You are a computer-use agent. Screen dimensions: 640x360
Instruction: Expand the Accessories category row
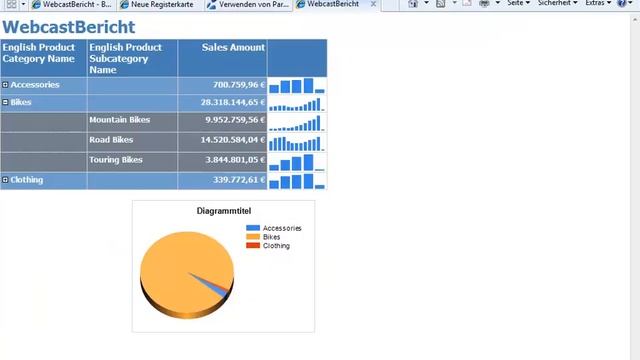click(x=5, y=85)
